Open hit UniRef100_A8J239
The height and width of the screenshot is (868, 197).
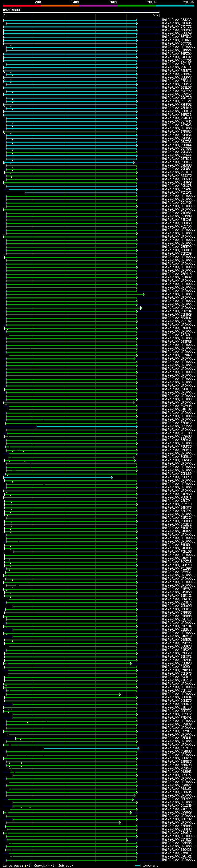click(x=176, y=20)
